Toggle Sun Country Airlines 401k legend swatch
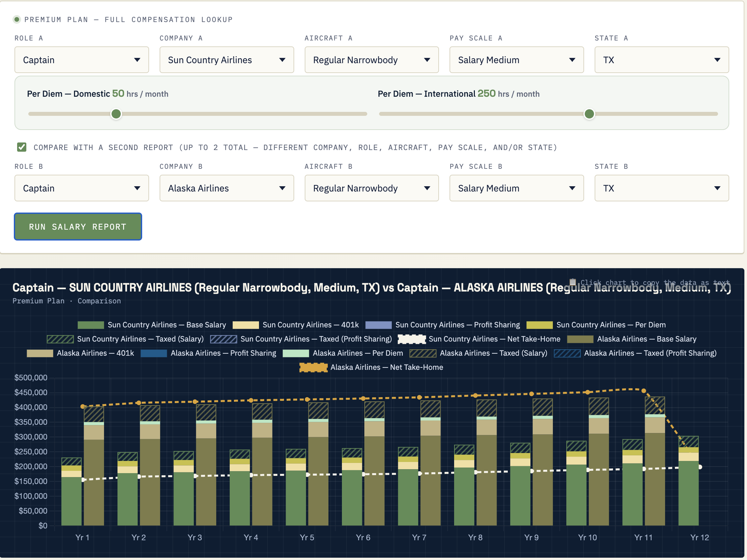The height and width of the screenshot is (560, 747). pyautogui.click(x=245, y=325)
